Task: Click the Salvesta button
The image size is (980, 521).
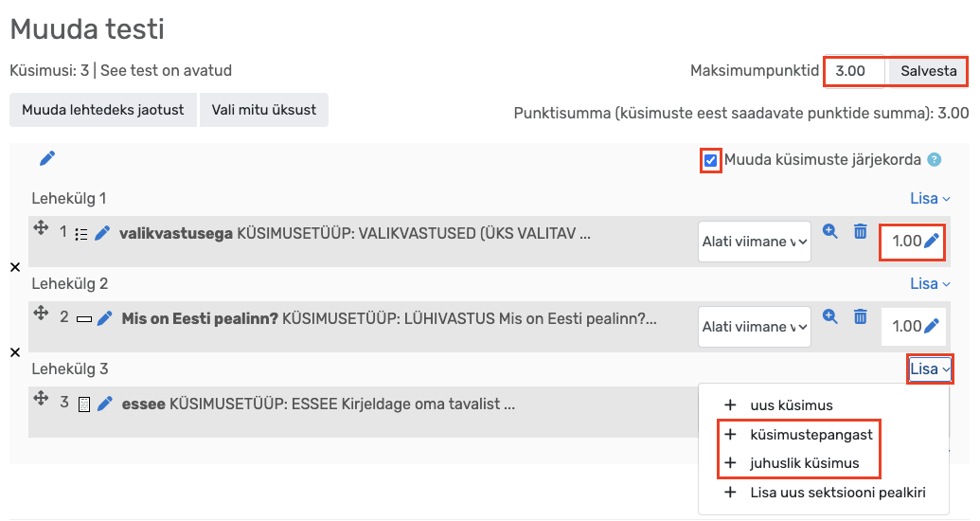Action: tap(928, 71)
